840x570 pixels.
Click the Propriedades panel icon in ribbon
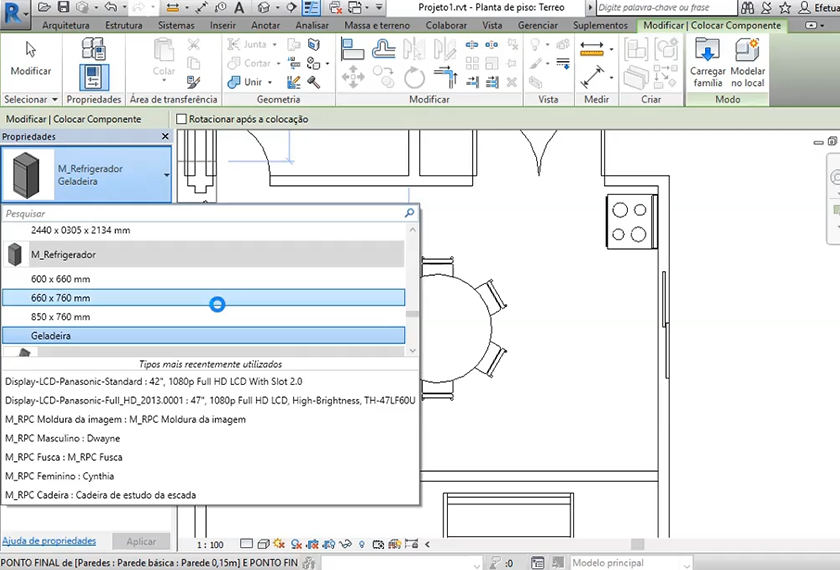coord(94,76)
